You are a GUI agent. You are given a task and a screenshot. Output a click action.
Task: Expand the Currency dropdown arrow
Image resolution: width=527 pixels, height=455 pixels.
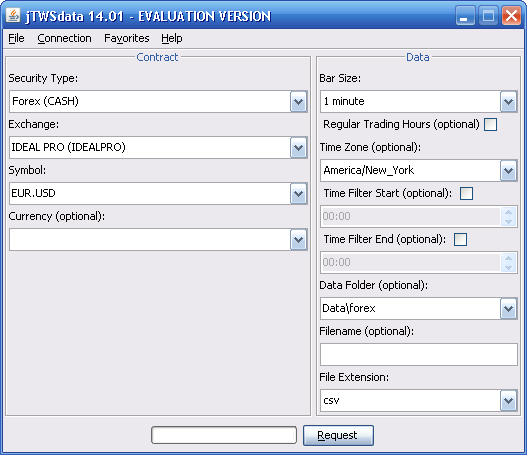[298, 240]
